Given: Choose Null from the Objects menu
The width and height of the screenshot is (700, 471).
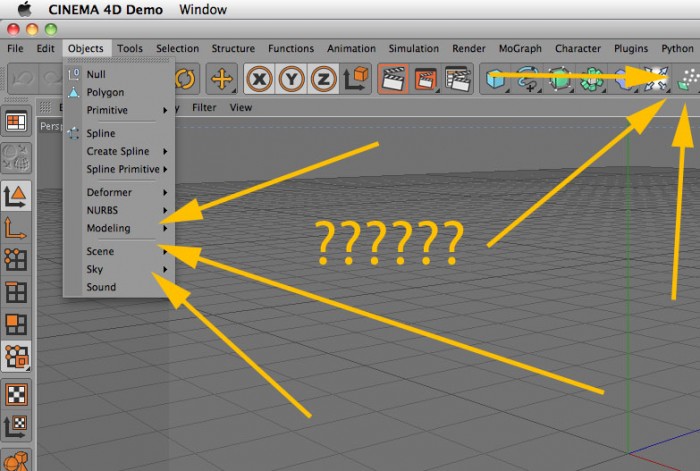Looking at the screenshot, I should pyautogui.click(x=119, y=75).
